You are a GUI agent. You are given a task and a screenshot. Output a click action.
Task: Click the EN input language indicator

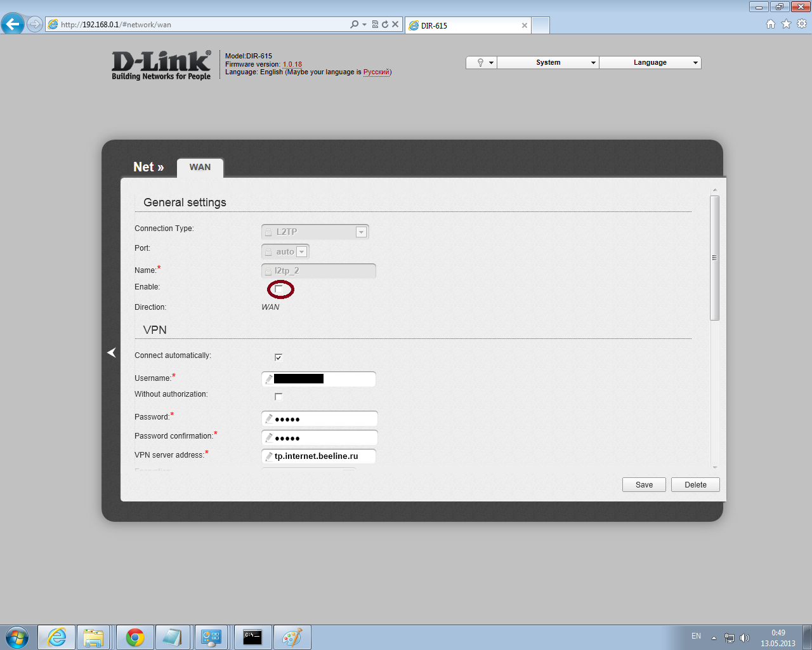point(696,636)
